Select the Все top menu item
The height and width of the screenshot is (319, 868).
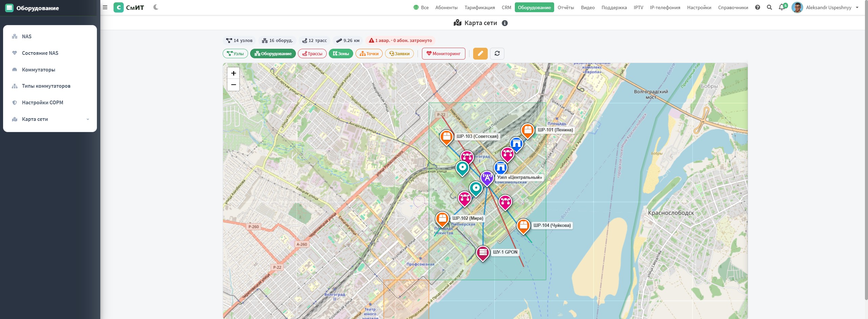[x=421, y=7]
